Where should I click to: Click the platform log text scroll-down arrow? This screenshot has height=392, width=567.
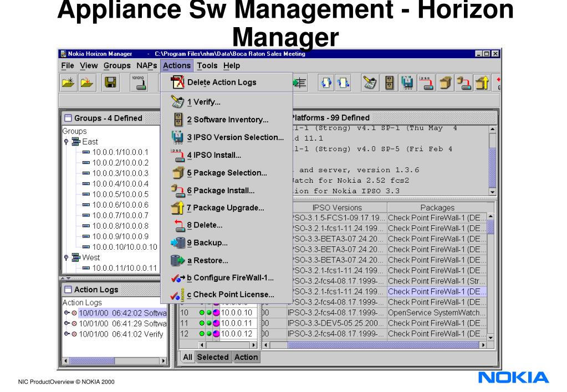tap(493, 192)
